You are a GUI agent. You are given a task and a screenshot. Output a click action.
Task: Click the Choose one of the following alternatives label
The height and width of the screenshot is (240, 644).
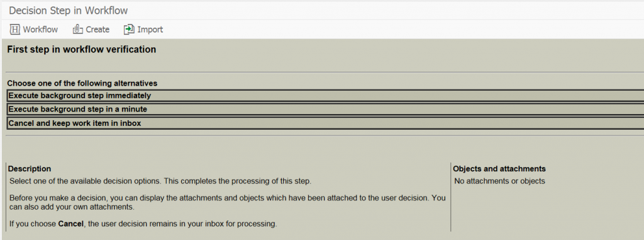coord(82,83)
